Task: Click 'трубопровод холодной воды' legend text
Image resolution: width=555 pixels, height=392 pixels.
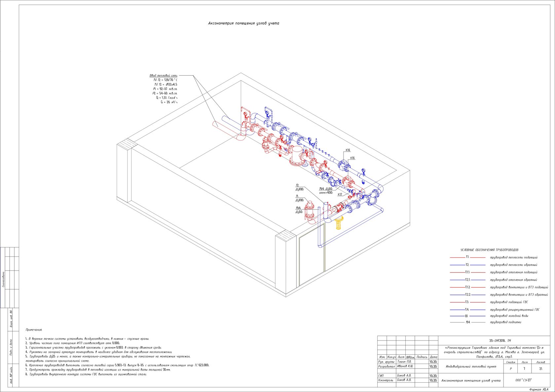Action: coord(509,316)
